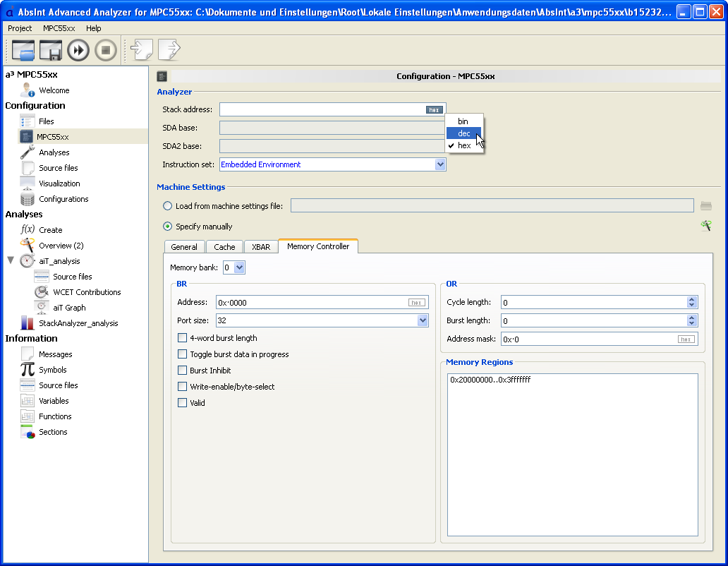Select Load from machine settings file
This screenshot has width=728, height=566.
[167, 205]
